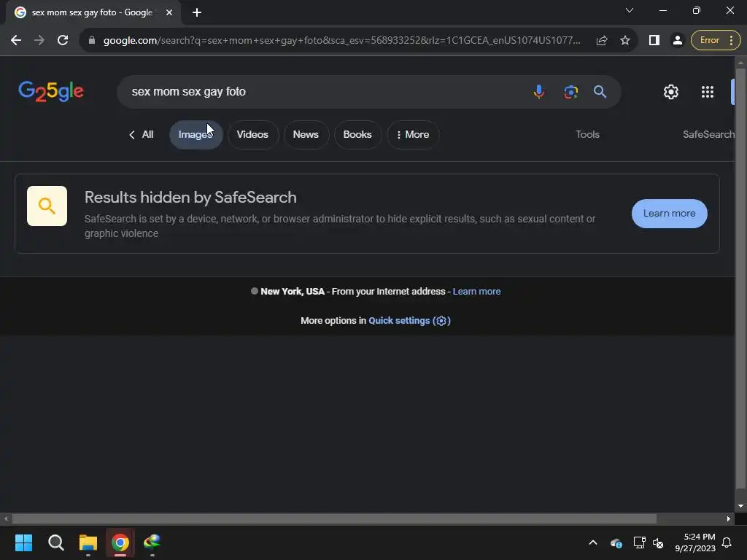Click the Chrome taskbar icon
This screenshot has width=747, height=560.
click(120, 542)
